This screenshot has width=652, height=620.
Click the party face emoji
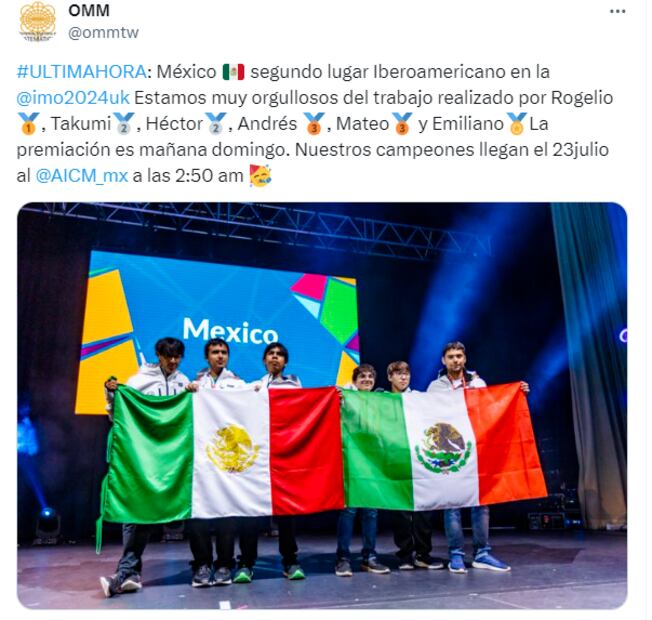pos(260,175)
